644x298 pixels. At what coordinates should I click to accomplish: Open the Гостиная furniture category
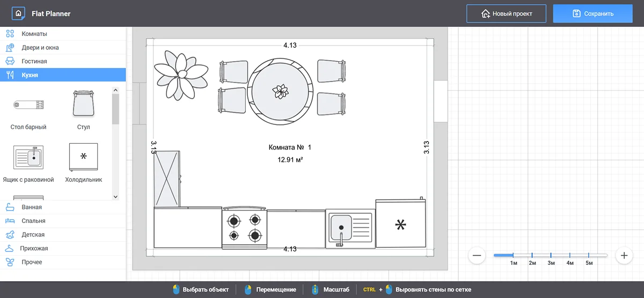coord(34,62)
